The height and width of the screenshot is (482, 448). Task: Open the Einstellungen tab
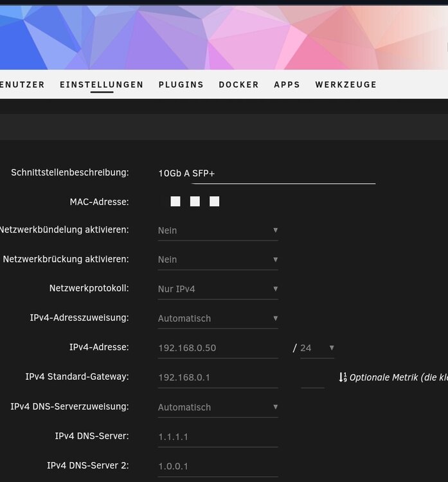(x=102, y=85)
